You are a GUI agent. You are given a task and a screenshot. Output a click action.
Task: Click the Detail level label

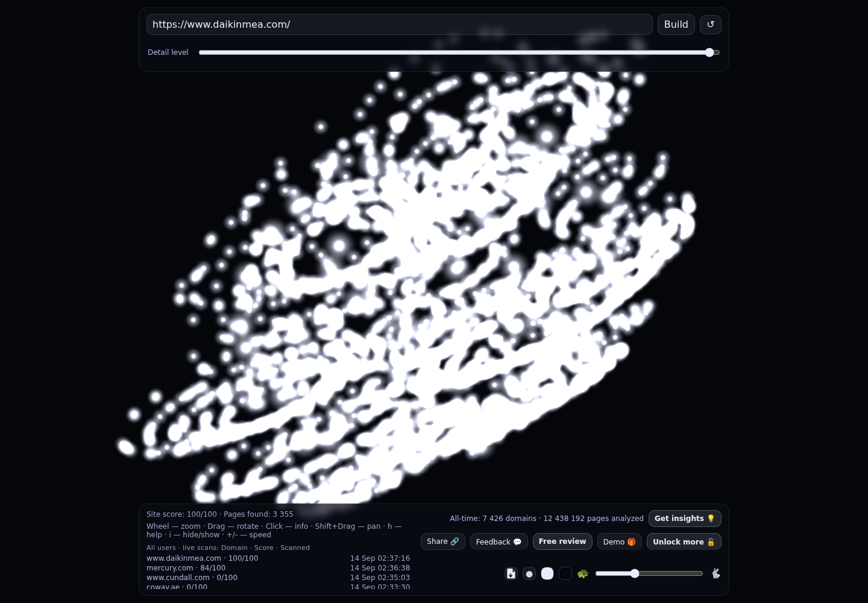168,52
